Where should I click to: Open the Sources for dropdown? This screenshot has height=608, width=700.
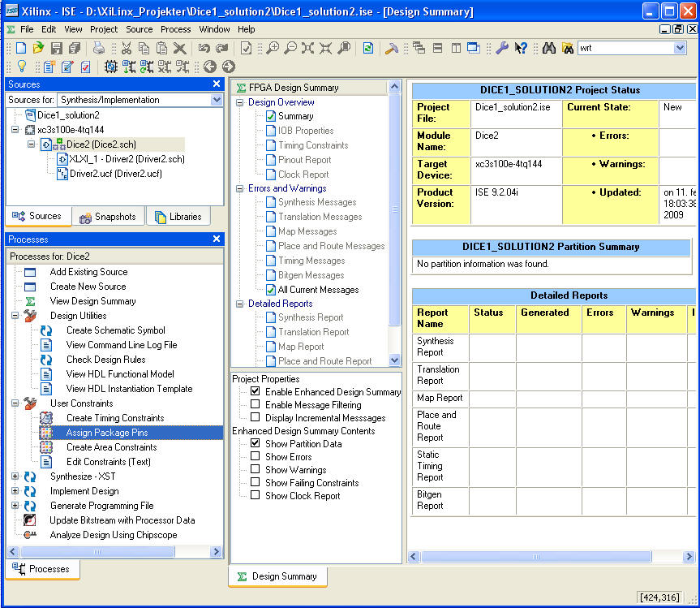point(217,100)
